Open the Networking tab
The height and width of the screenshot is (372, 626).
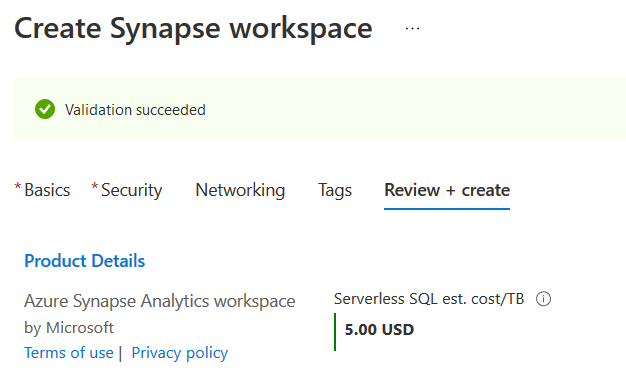coord(240,190)
